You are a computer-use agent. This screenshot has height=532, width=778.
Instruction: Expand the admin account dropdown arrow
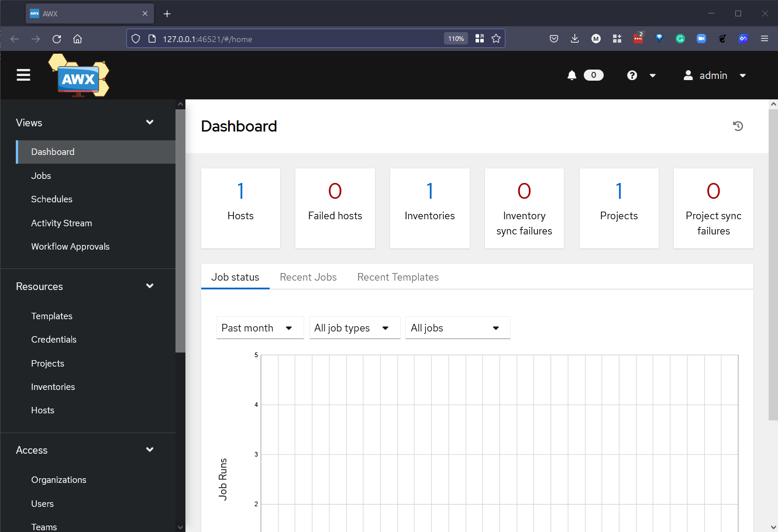[x=743, y=75]
